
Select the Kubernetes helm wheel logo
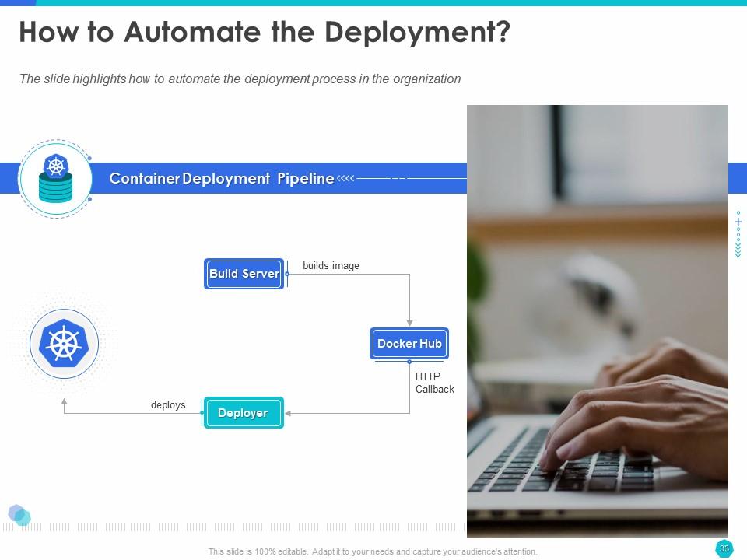point(64,342)
